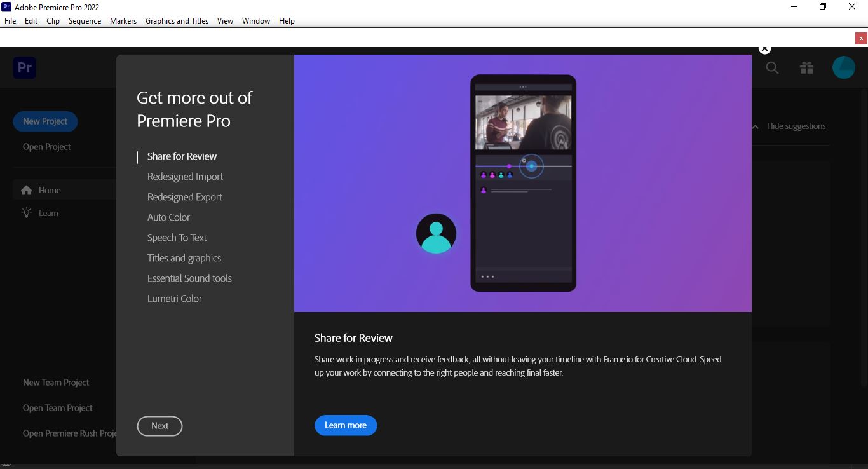This screenshot has width=868, height=469.
Task: Open the search magnifier icon
Action: [772, 67]
